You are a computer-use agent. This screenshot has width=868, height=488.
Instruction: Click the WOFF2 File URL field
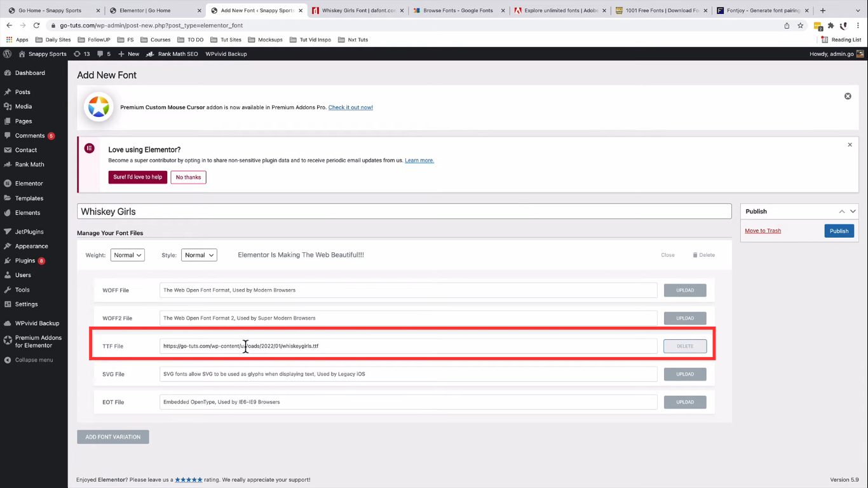coord(409,318)
